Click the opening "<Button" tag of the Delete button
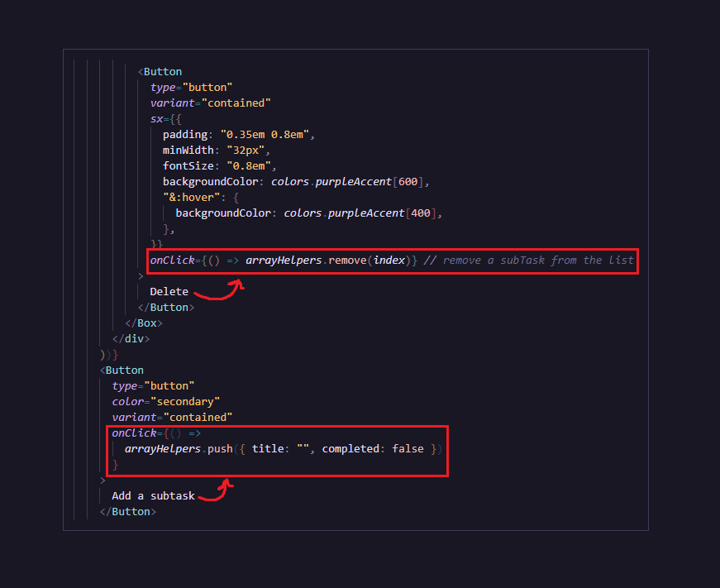Viewport: 720px width, 588px height. [160, 72]
